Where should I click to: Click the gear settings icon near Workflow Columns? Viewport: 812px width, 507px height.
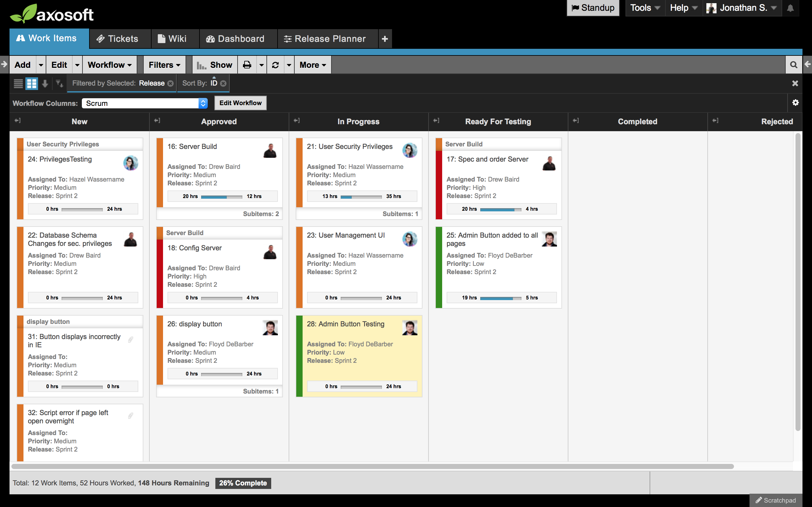[x=796, y=103]
